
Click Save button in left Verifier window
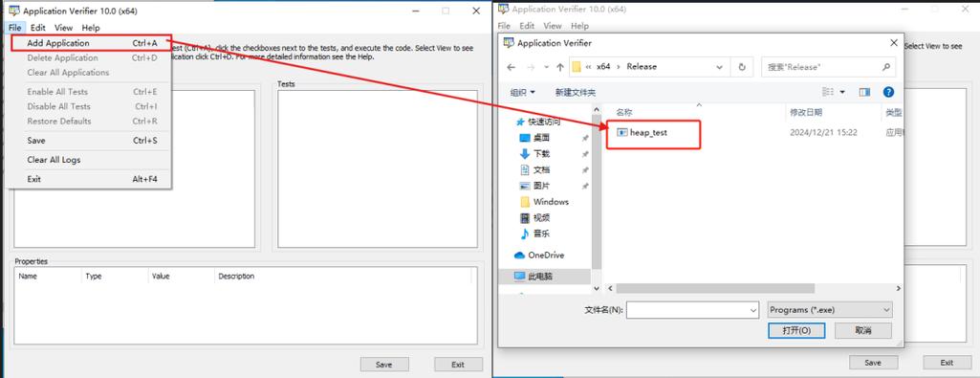383,365
